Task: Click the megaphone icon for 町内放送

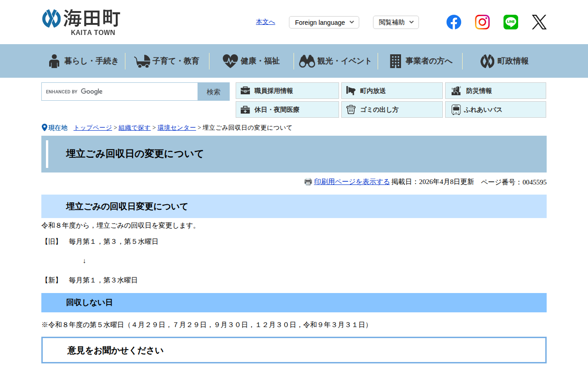Action: point(351,91)
